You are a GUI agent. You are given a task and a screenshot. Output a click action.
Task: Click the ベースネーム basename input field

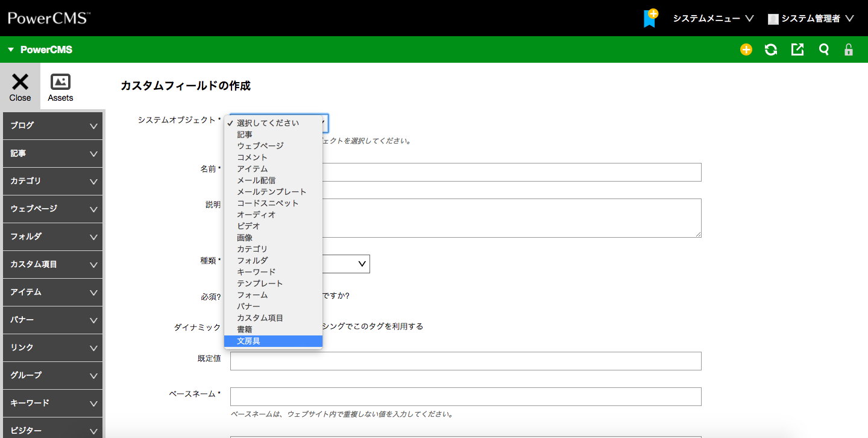pyautogui.click(x=466, y=396)
